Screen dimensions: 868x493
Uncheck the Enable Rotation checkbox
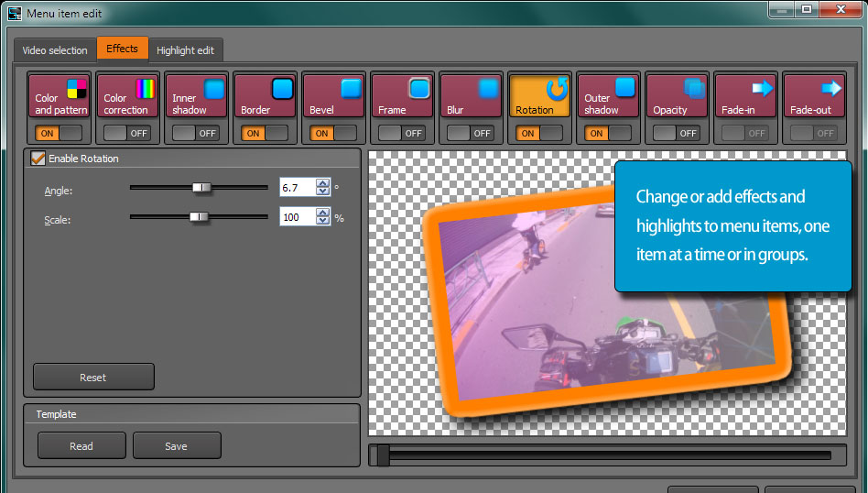[x=38, y=159]
